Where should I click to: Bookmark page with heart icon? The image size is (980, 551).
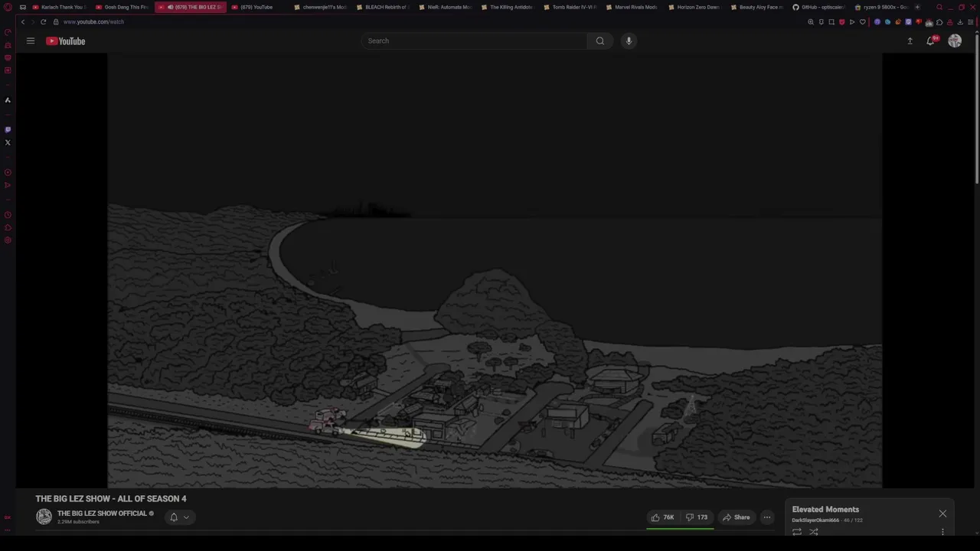[863, 21]
